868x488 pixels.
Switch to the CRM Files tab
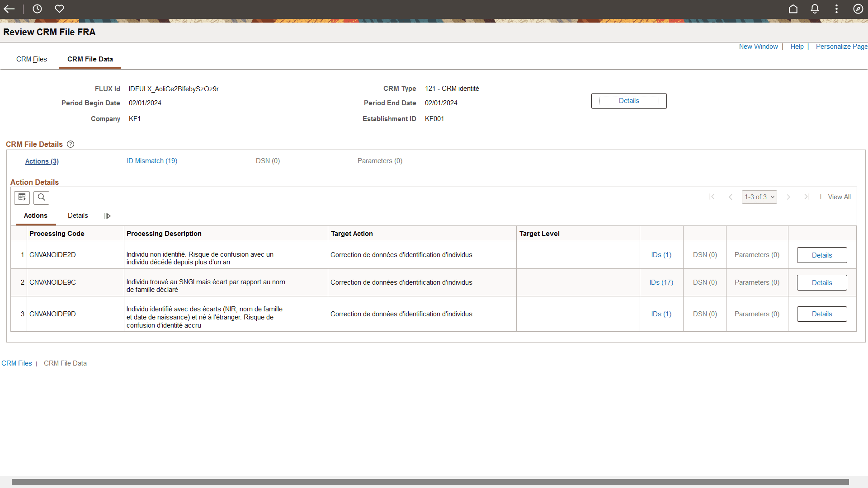click(x=31, y=59)
